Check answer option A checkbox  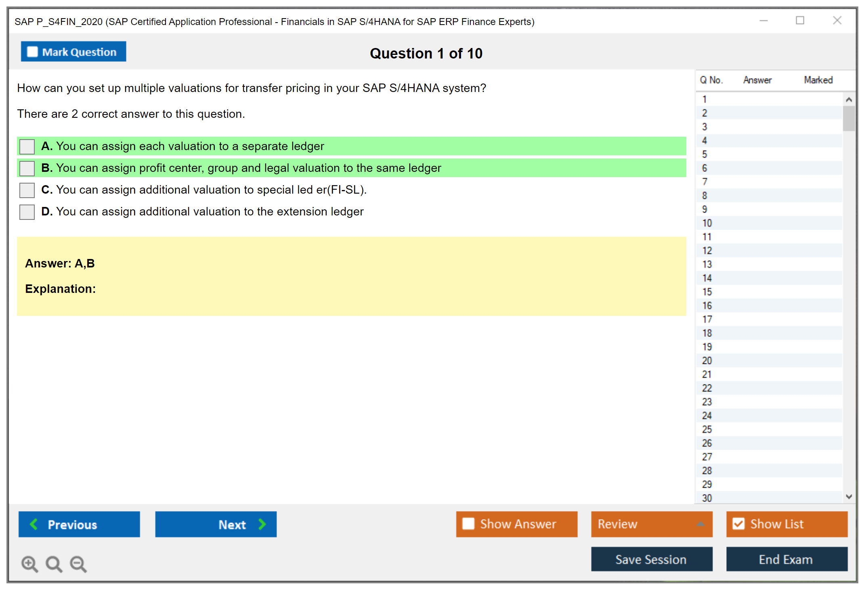(27, 146)
